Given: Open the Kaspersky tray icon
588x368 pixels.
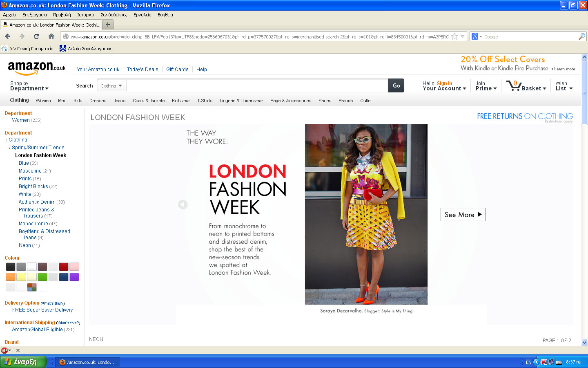Looking at the screenshot, I should point(544,362).
